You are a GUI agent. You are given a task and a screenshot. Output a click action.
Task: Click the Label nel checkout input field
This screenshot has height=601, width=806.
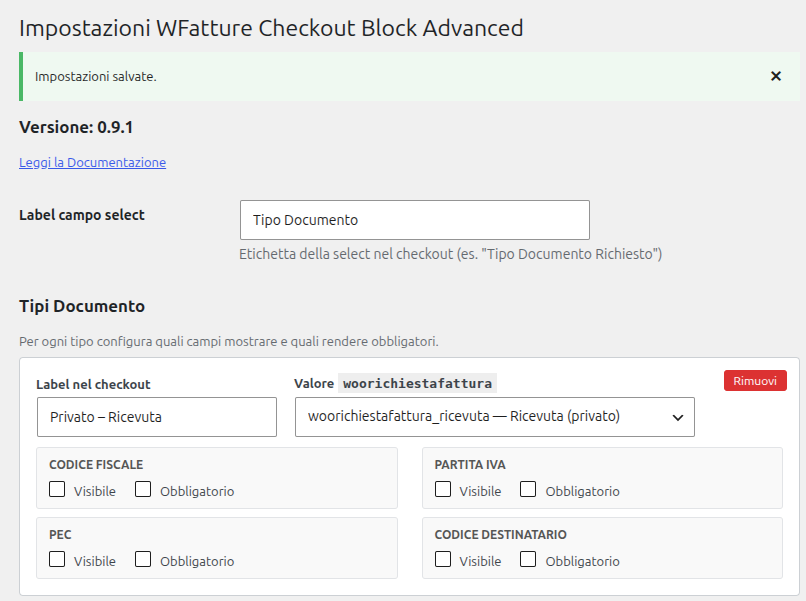coord(157,417)
